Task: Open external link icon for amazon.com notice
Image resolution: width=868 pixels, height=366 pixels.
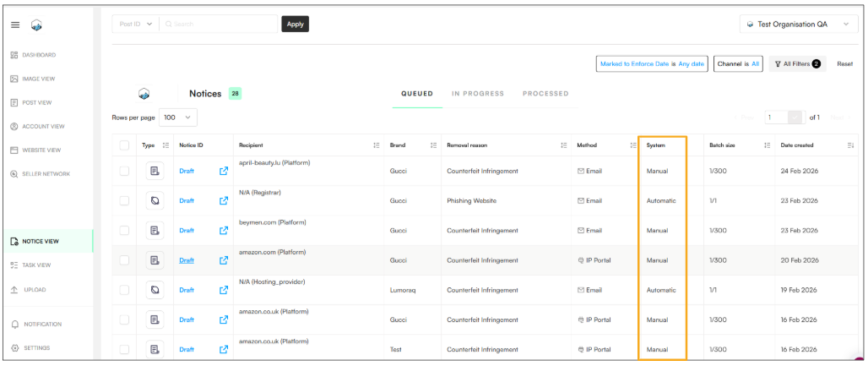Action: pyautogui.click(x=224, y=260)
